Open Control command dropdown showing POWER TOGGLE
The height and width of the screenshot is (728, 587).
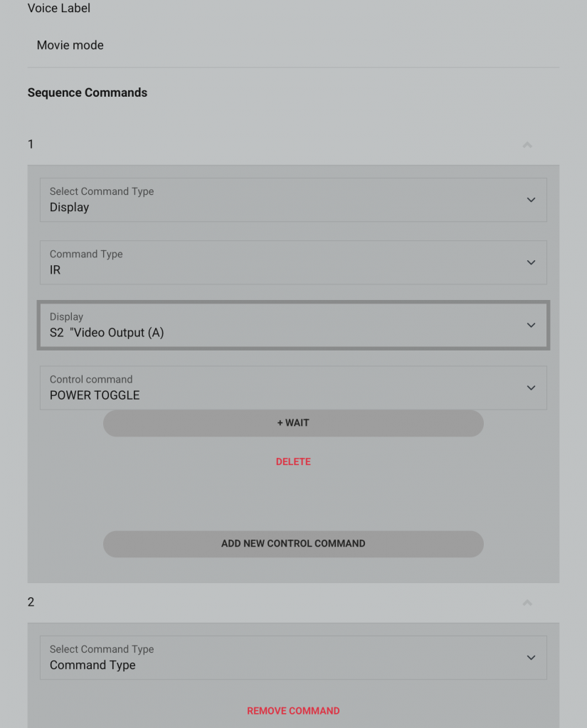[x=293, y=387]
